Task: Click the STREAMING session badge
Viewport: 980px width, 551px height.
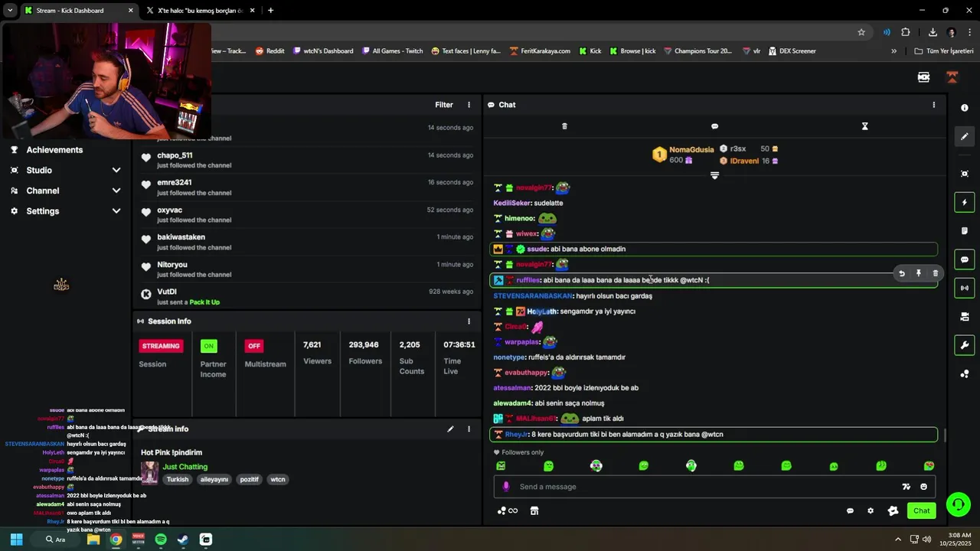Action: coord(161,346)
